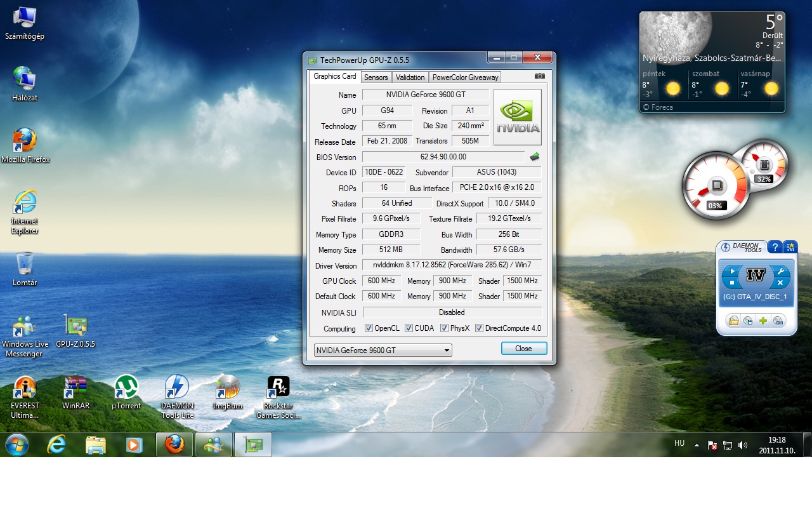The height and width of the screenshot is (508, 812).
Task: Click the volume speaker tray icon
Action: point(743,445)
